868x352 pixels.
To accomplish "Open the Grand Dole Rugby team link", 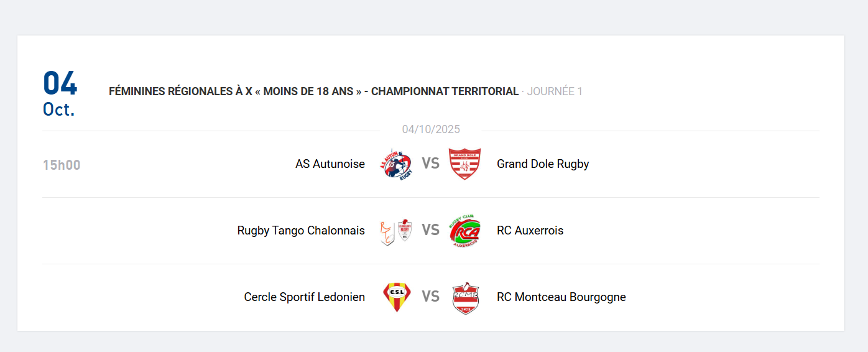I will [543, 164].
